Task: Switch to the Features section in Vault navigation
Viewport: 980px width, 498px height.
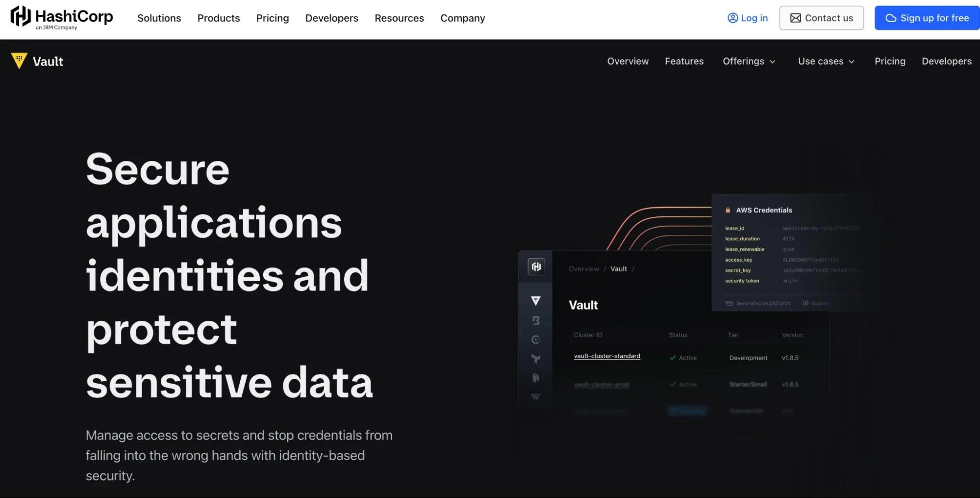Action: [x=684, y=61]
